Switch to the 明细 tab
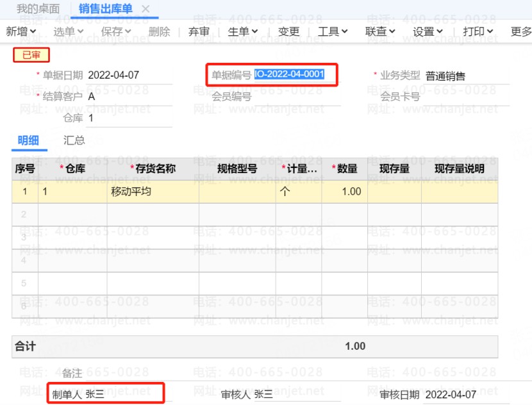This screenshot has width=532, height=405. [28, 140]
